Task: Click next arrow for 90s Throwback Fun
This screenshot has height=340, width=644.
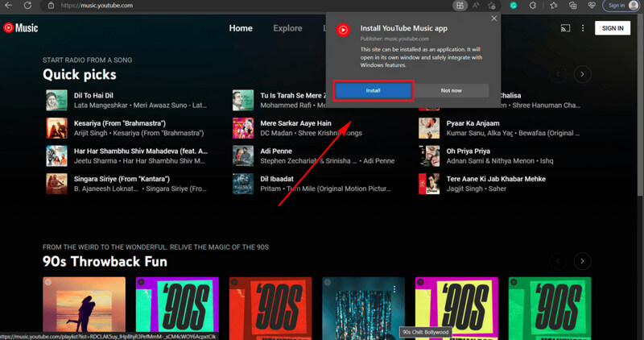Action: (582, 261)
